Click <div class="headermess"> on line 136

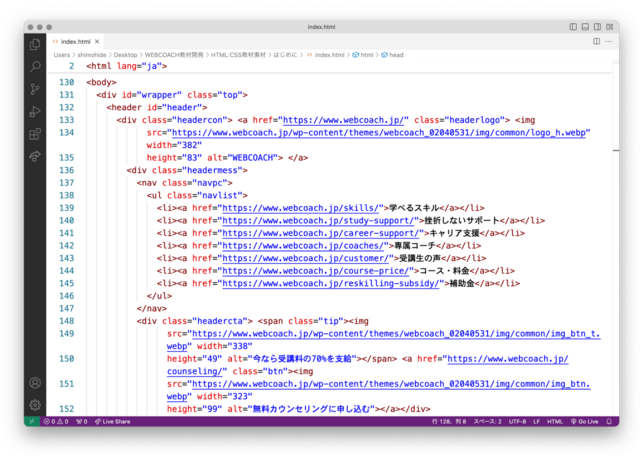click(187, 170)
